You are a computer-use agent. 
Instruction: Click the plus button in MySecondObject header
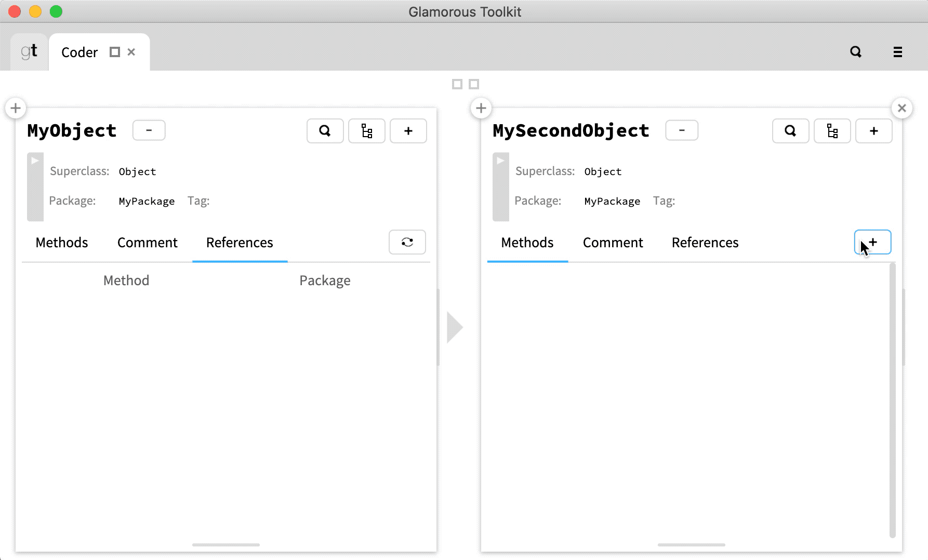click(x=874, y=131)
